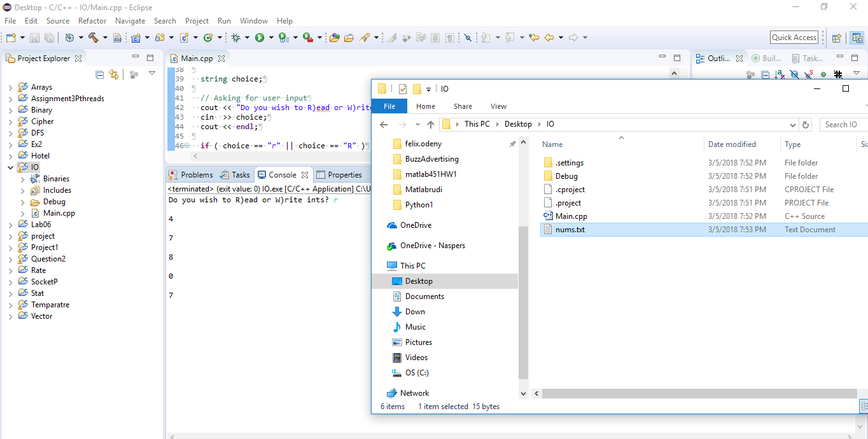Image resolution: width=868 pixels, height=439 pixels.
Task: Click the Build hammer icon in toolbar
Action: pos(94,38)
